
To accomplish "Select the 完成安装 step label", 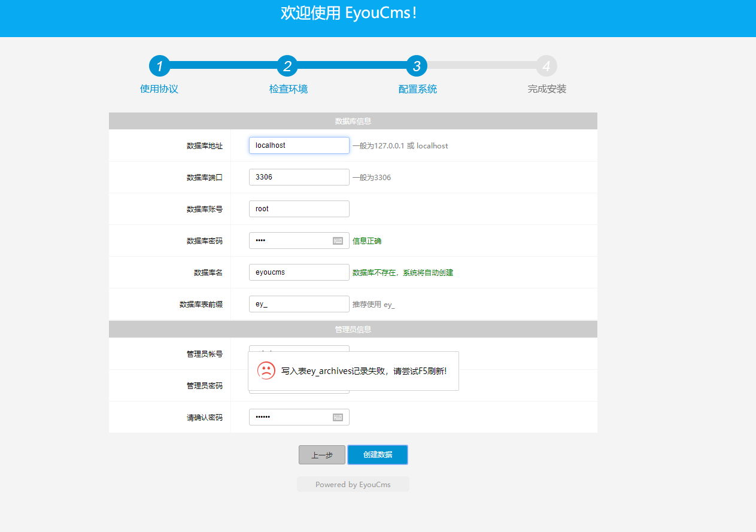I will tap(547, 89).
